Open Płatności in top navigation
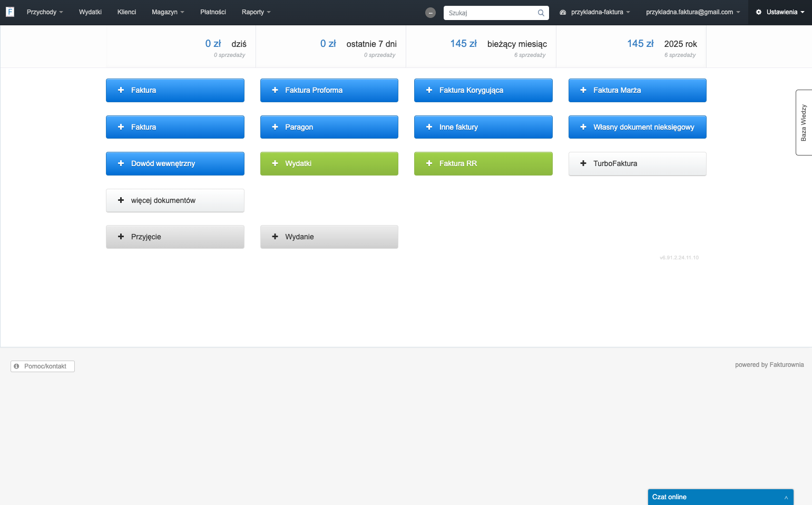Viewport: 812px width, 505px height. pos(213,12)
